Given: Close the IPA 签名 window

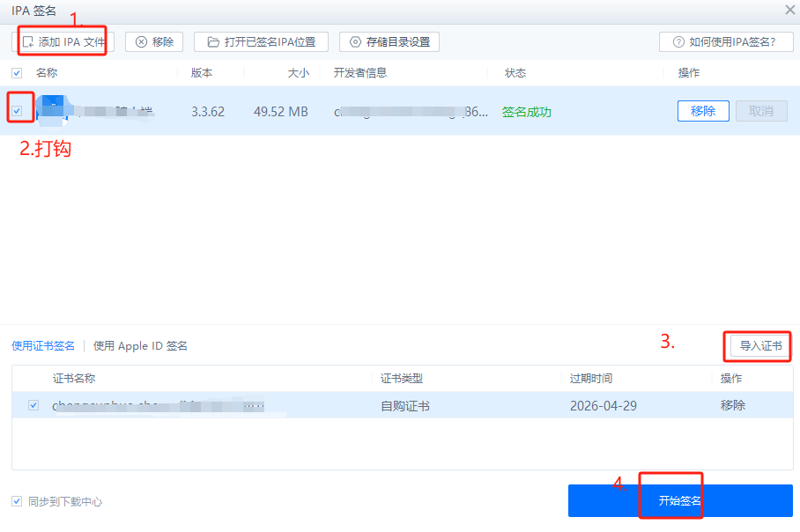Looking at the screenshot, I should (789, 10).
